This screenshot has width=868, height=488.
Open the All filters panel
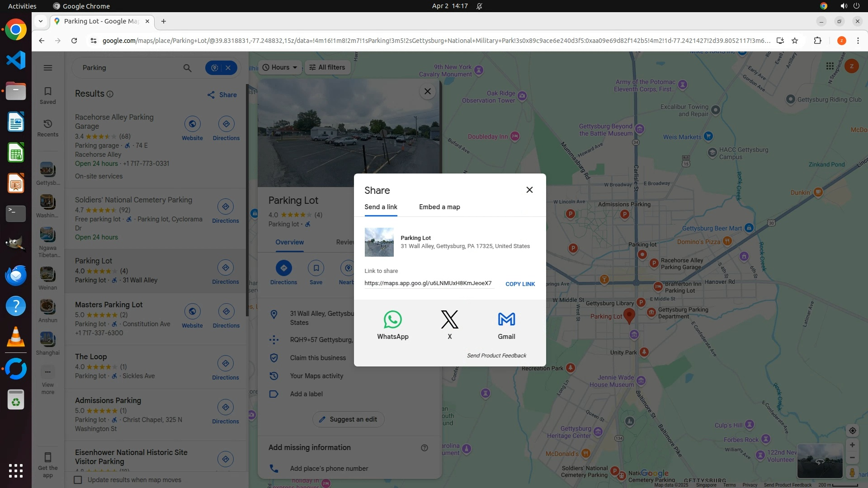pyautogui.click(x=327, y=67)
